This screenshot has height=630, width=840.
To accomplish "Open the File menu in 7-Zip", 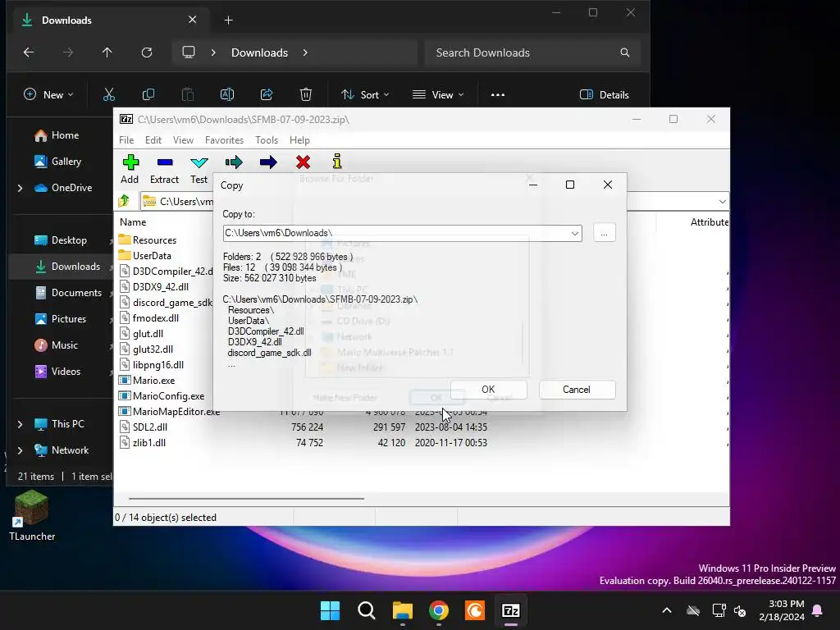I will coord(126,139).
